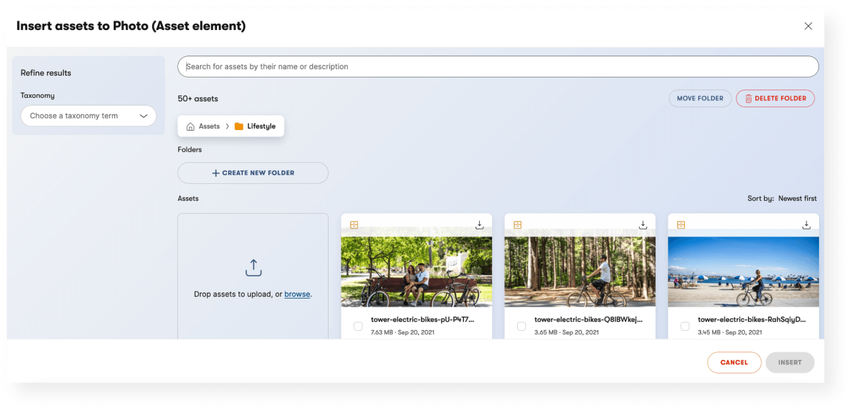Download the beach cyclist image
The width and height of the screenshot is (868, 418).
(806, 225)
